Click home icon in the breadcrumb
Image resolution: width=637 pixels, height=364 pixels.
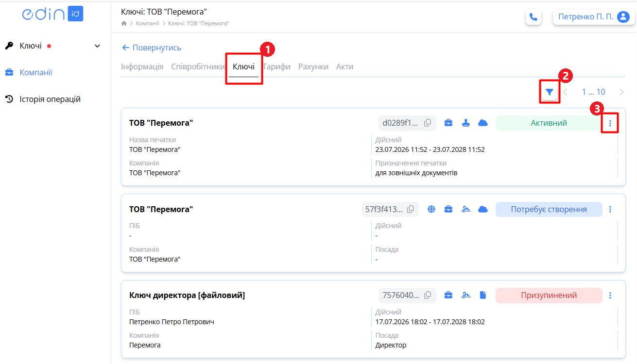(124, 23)
